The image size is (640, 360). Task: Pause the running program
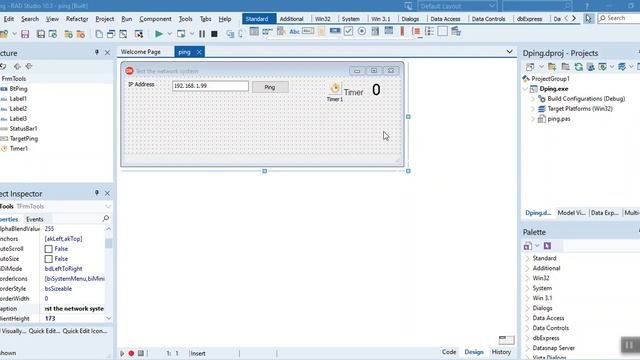click(202, 34)
